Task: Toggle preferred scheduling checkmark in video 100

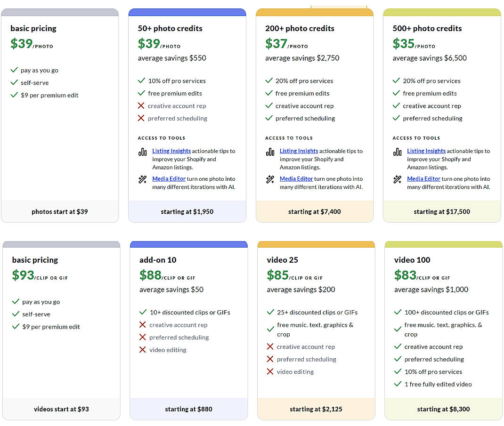Action: pos(397,359)
